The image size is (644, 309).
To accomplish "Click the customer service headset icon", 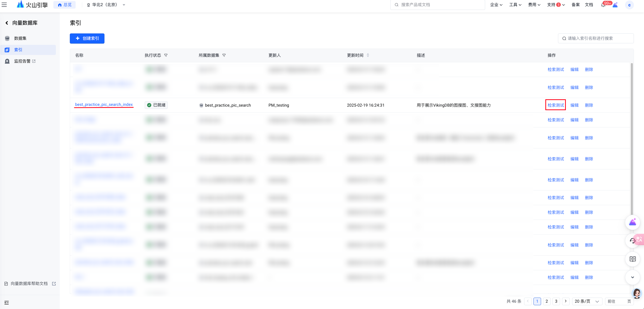I will tap(632, 241).
